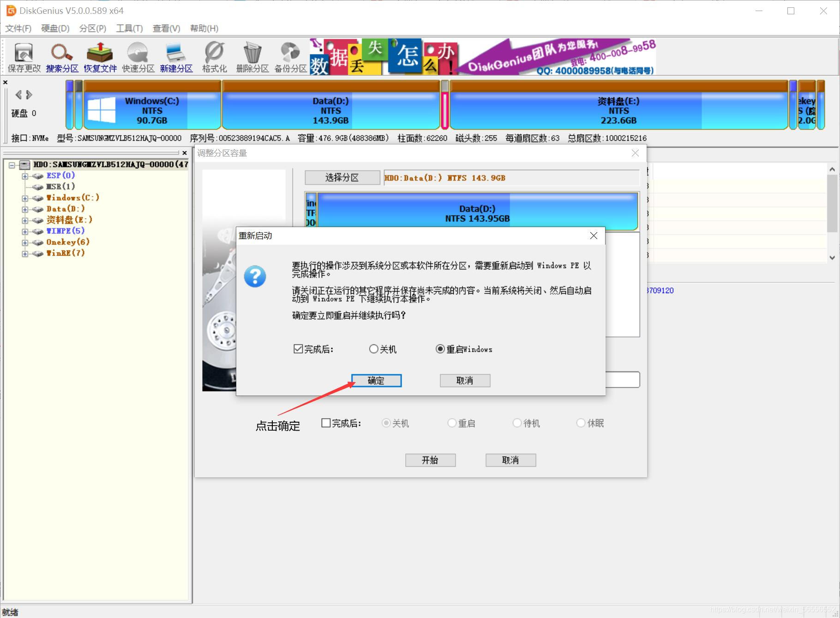The height and width of the screenshot is (618, 840).
Task: Open the 查看(V) menu
Action: (167, 28)
